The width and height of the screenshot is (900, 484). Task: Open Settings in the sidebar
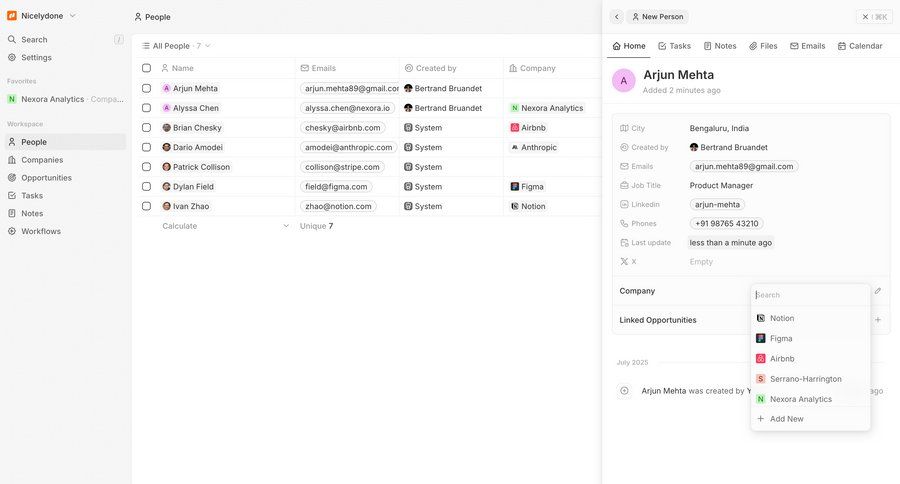click(x=65, y=57)
